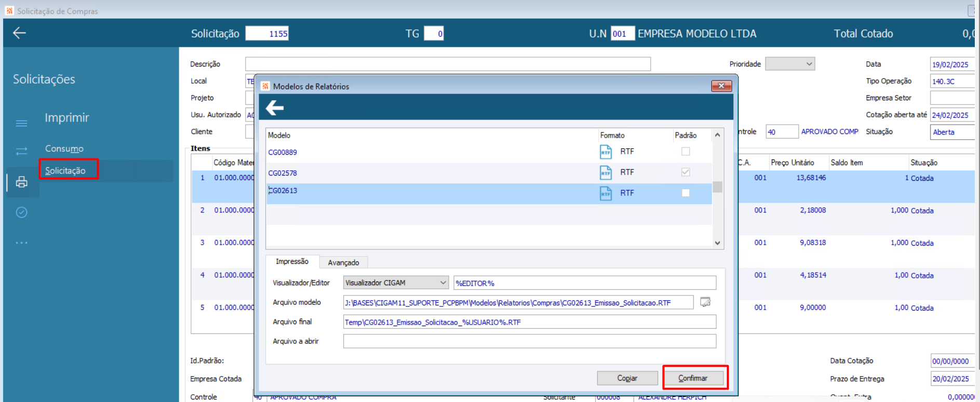Screen dimensions: 980x402
Task: Click the Modelo column header
Action: coord(279,135)
